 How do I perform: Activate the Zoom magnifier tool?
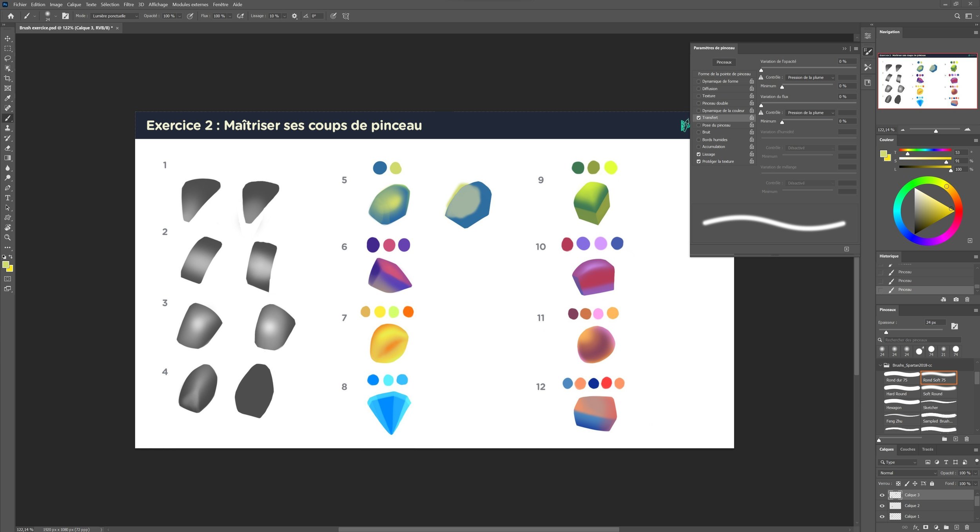pyautogui.click(x=7, y=237)
